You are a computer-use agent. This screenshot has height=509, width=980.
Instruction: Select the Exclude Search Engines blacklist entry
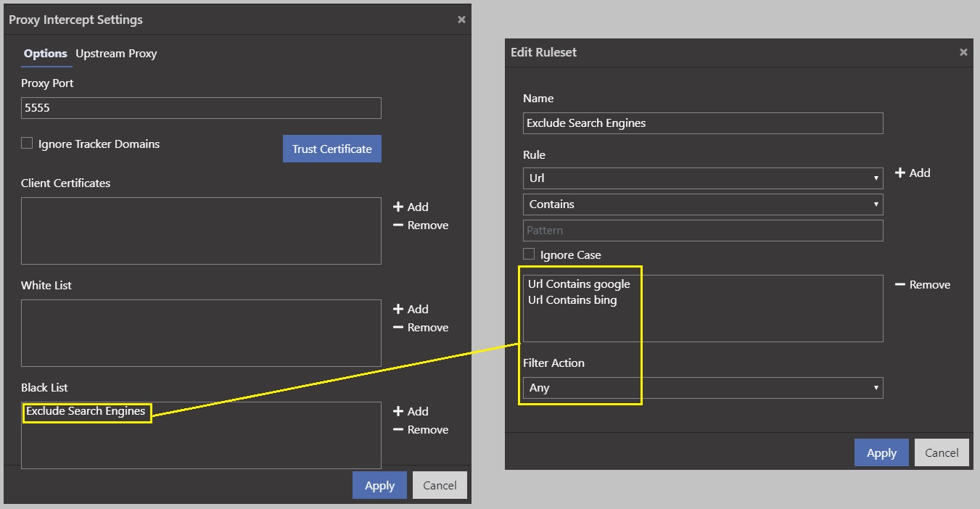tap(86, 412)
